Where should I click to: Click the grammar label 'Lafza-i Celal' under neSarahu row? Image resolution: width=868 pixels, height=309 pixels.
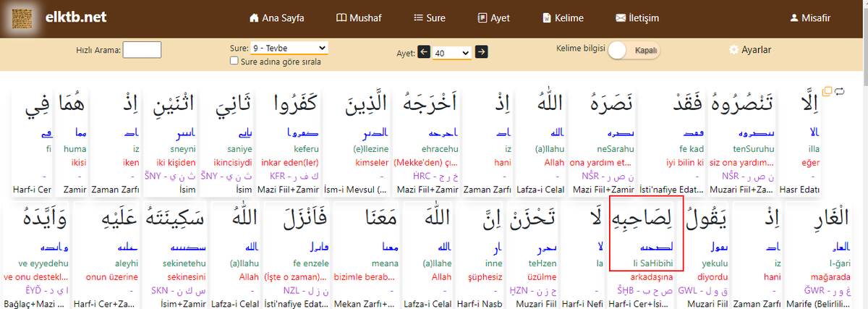pyautogui.click(x=541, y=190)
